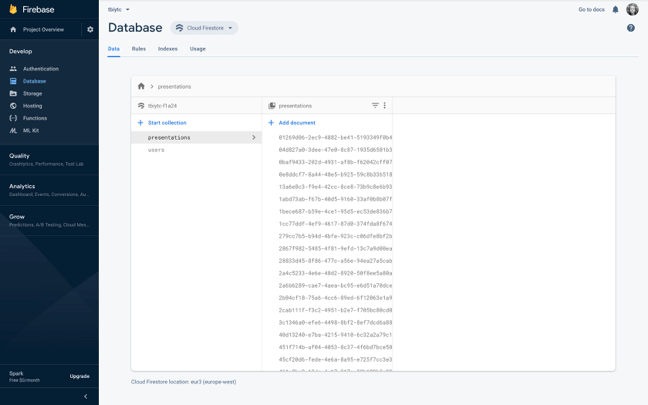Open the user account avatar

(x=632, y=9)
